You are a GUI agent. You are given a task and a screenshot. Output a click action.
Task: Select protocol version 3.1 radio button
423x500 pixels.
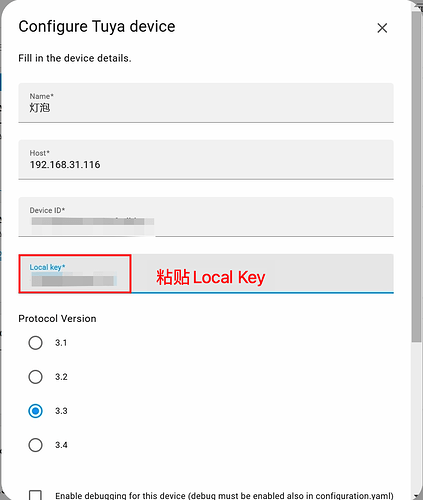pos(35,343)
